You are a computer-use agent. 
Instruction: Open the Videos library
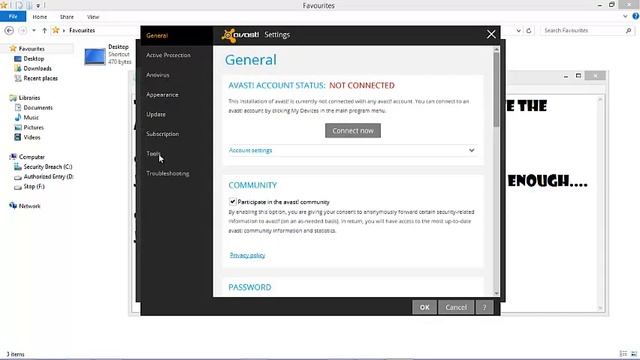32,137
